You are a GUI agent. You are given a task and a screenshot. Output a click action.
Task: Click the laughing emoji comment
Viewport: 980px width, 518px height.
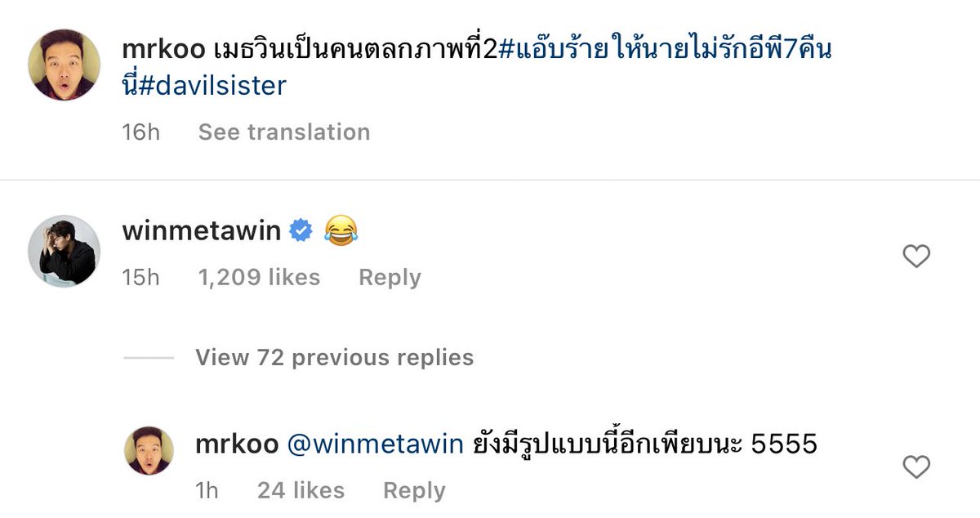(x=341, y=233)
